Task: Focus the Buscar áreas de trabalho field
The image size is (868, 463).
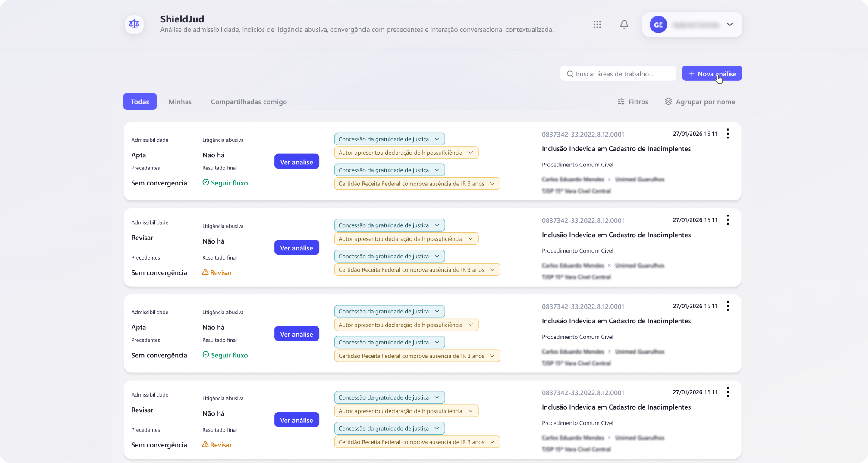Action: coord(618,73)
